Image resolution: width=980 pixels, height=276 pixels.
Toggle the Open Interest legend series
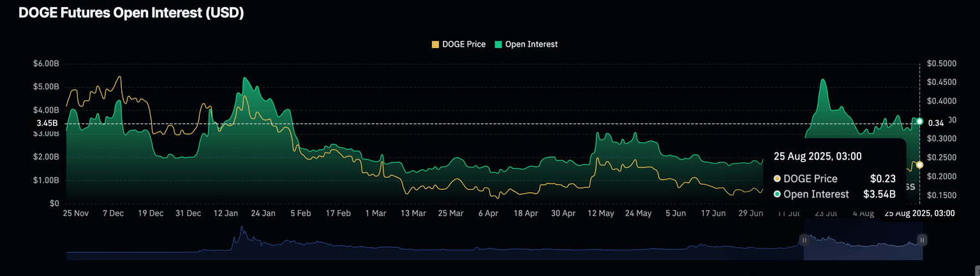coord(531,44)
